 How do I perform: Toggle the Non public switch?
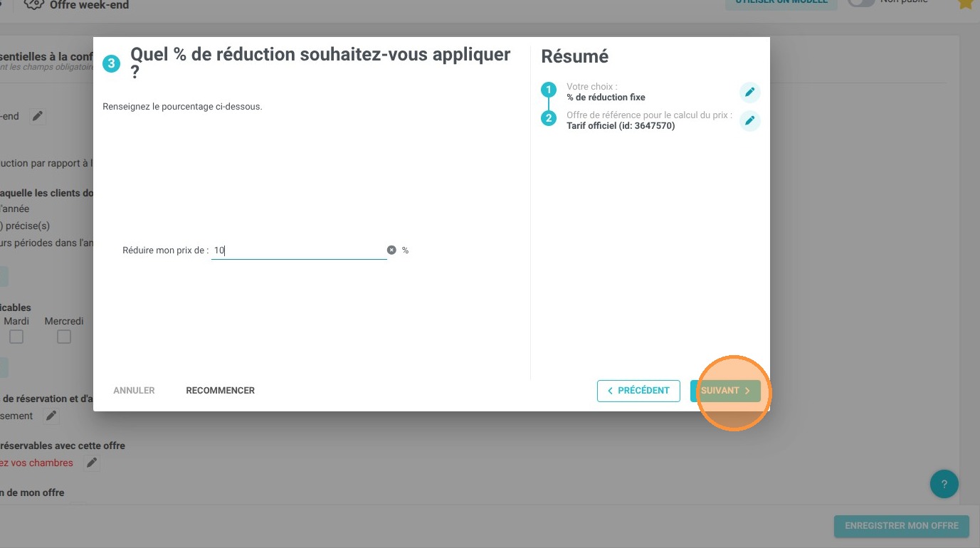[860, 2]
